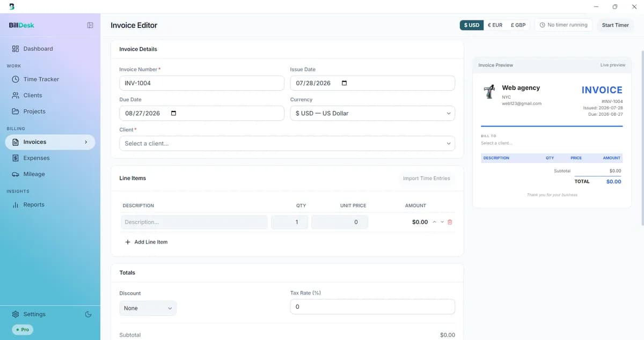
Task: Select the $ USD currency toggle
Action: coord(472,25)
